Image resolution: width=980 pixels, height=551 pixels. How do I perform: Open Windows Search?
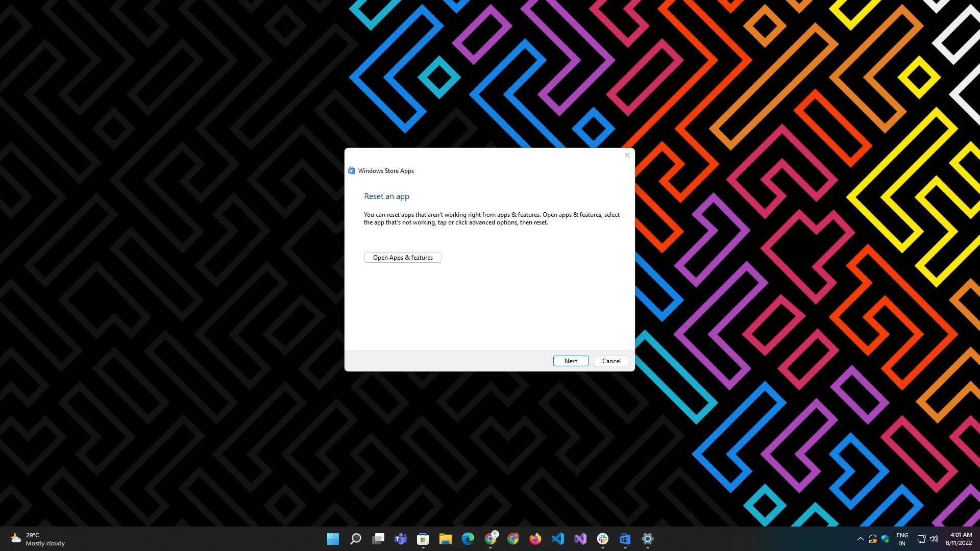click(x=355, y=538)
